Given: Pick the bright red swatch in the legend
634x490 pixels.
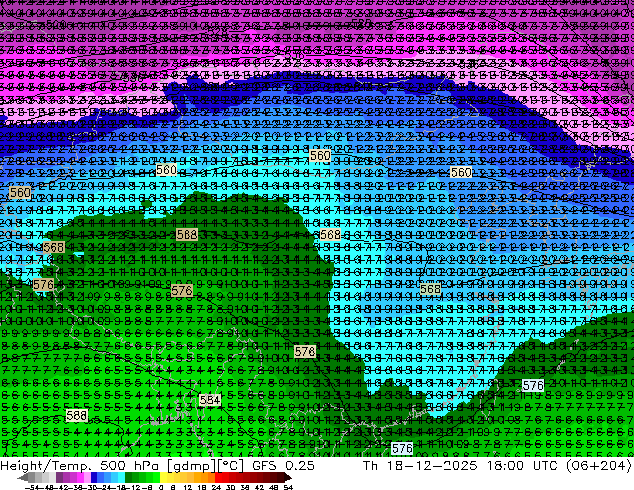Looking at the screenshot, I should tap(218, 478).
